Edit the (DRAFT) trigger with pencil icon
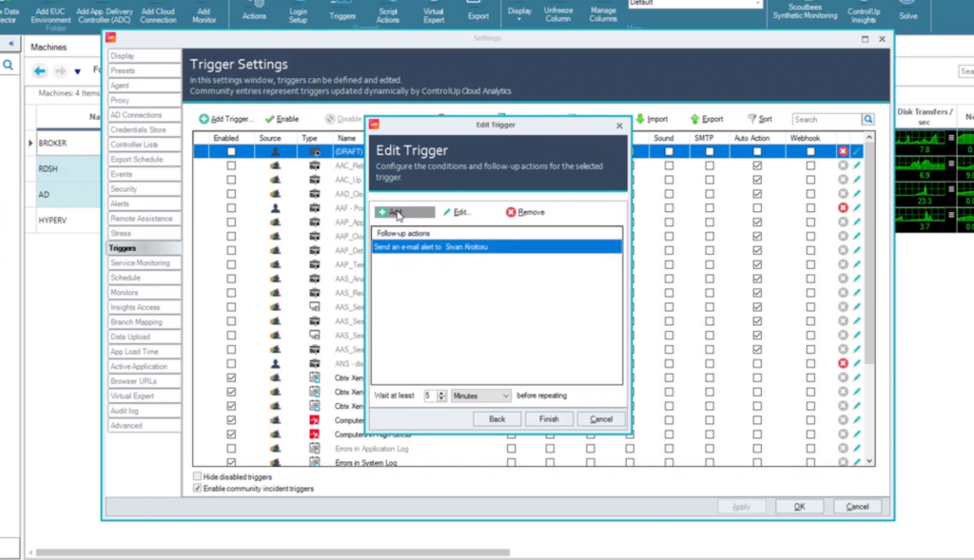The width and height of the screenshot is (974, 560). tap(857, 151)
